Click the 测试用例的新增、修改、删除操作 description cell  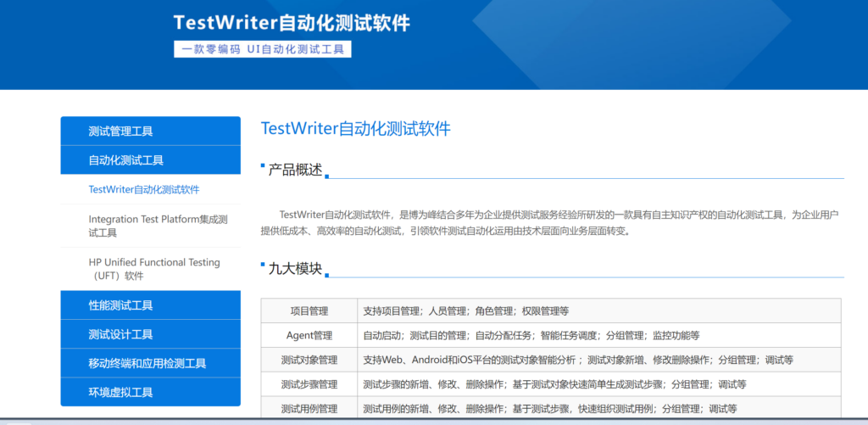pos(599,409)
